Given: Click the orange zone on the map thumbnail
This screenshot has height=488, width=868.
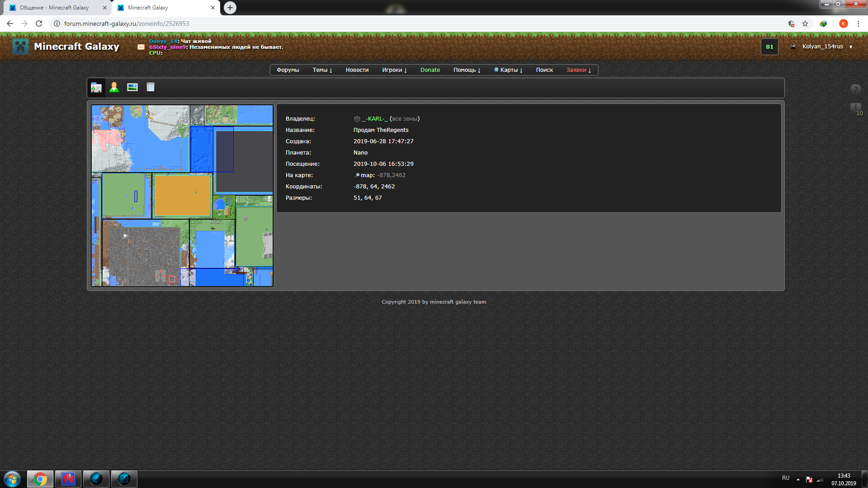Looking at the screenshot, I should 182,196.
